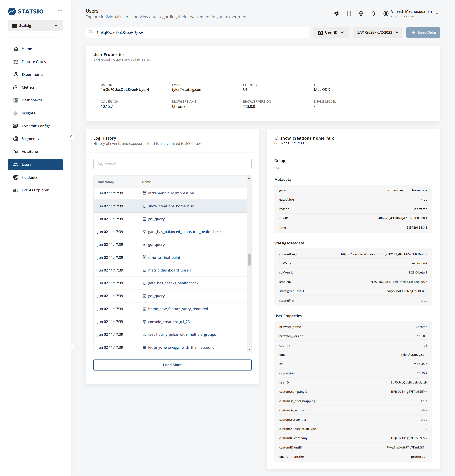Open the Slack integration icon
This screenshot has width=455, height=476.
point(337,14)
